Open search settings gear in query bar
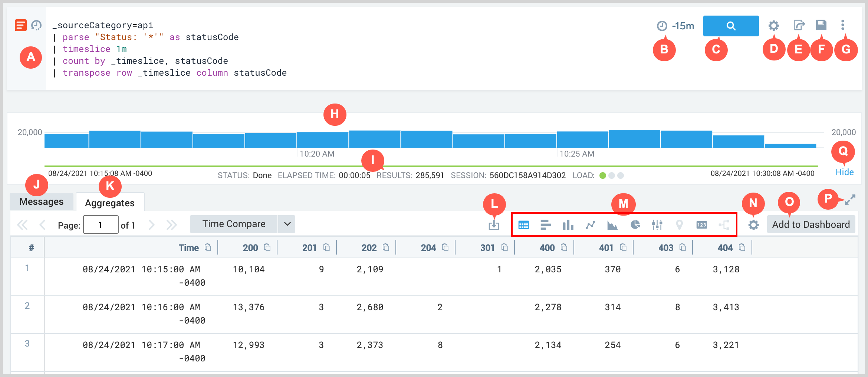The height and width of the screenshot is (377, 868). pyautogui.click(x=773, y=26)
